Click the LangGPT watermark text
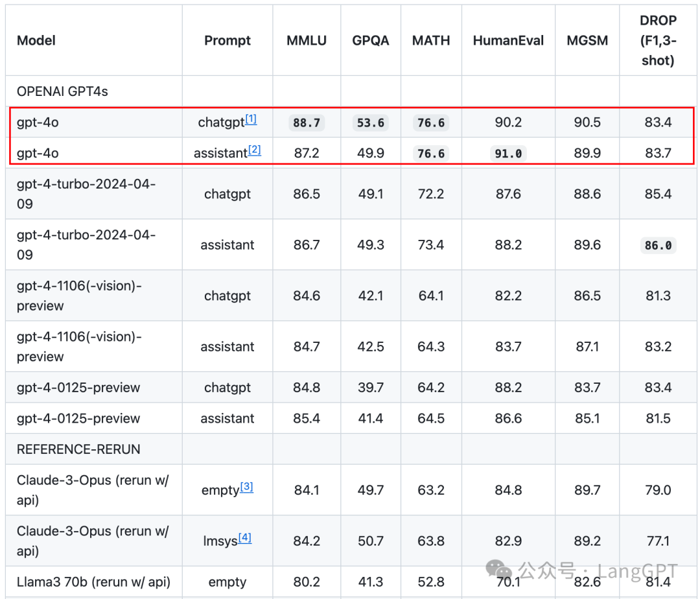700x599 pixels. point(637,572)
